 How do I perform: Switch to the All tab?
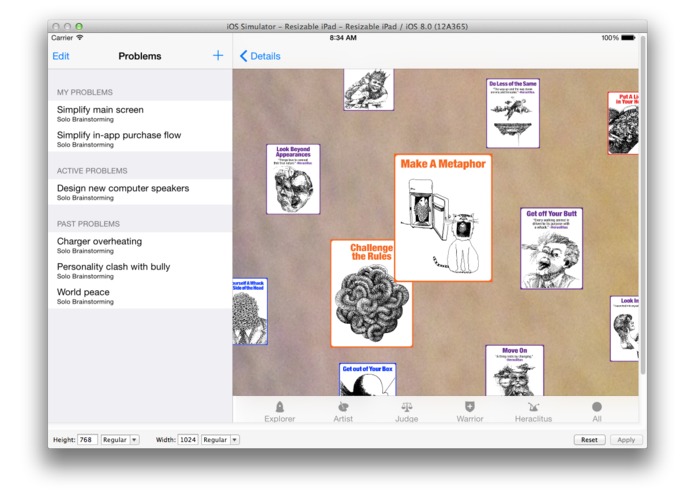[597, 412]
